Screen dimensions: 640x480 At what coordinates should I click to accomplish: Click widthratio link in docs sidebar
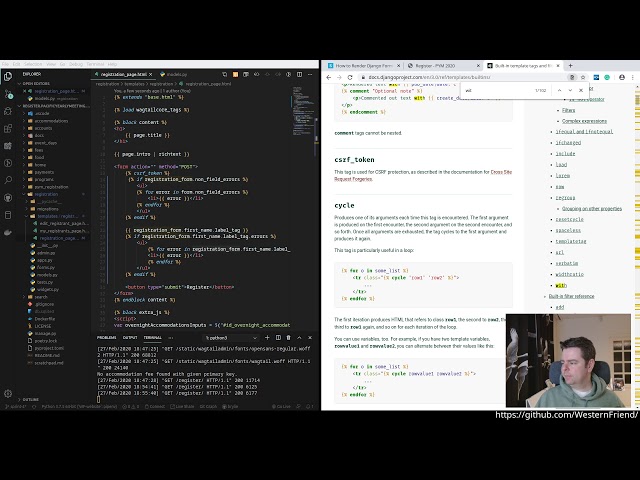(x=569, y=274)
